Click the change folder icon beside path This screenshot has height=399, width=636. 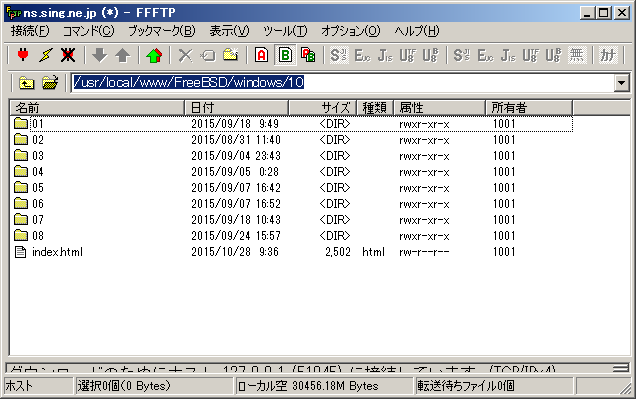tap(50, 83)
